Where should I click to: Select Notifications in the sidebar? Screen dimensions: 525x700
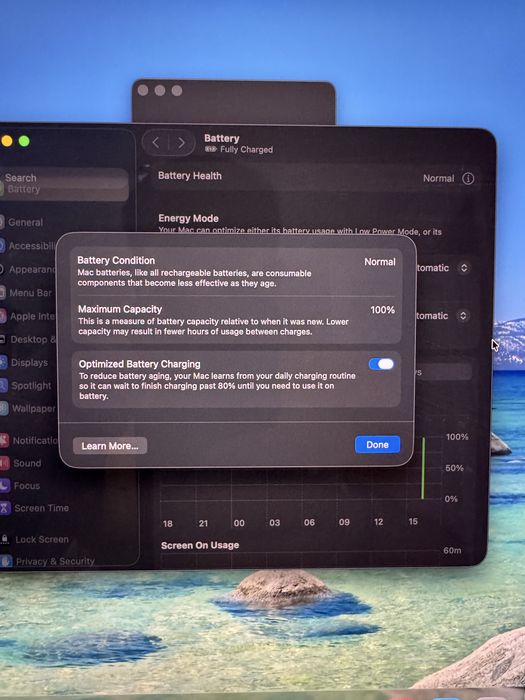click(29, 440)
